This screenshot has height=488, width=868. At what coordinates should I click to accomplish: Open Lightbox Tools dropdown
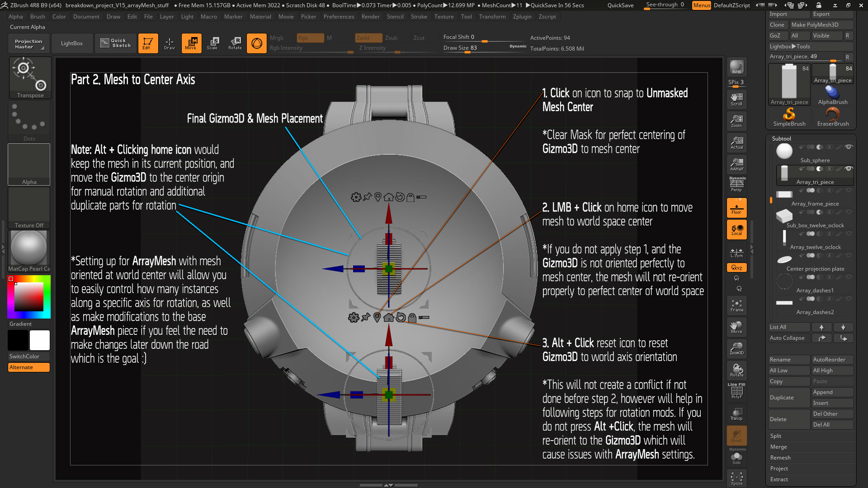click(x=811, y=47)
